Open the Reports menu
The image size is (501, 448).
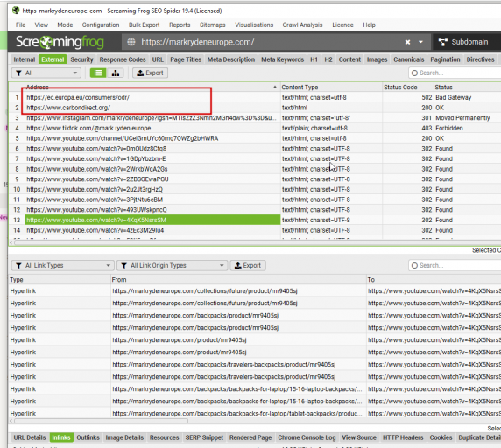180,24
